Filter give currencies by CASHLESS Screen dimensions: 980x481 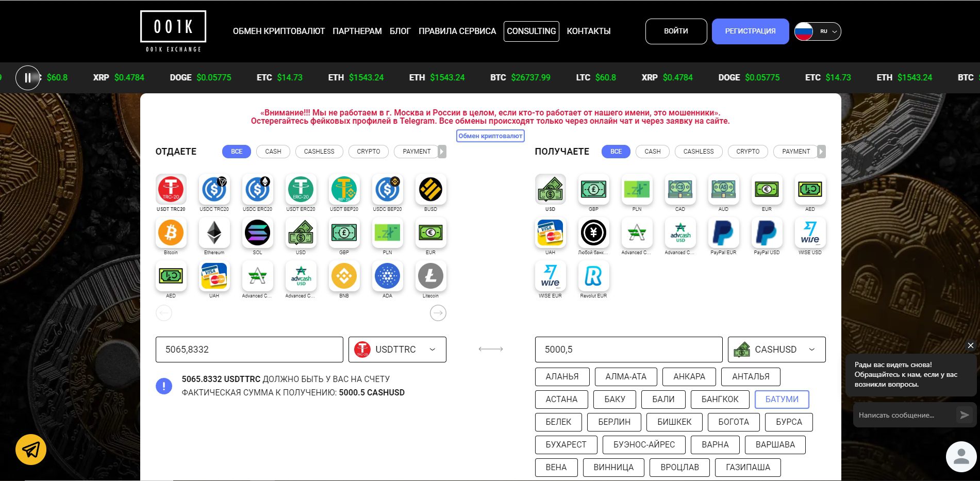coord(319,152)
